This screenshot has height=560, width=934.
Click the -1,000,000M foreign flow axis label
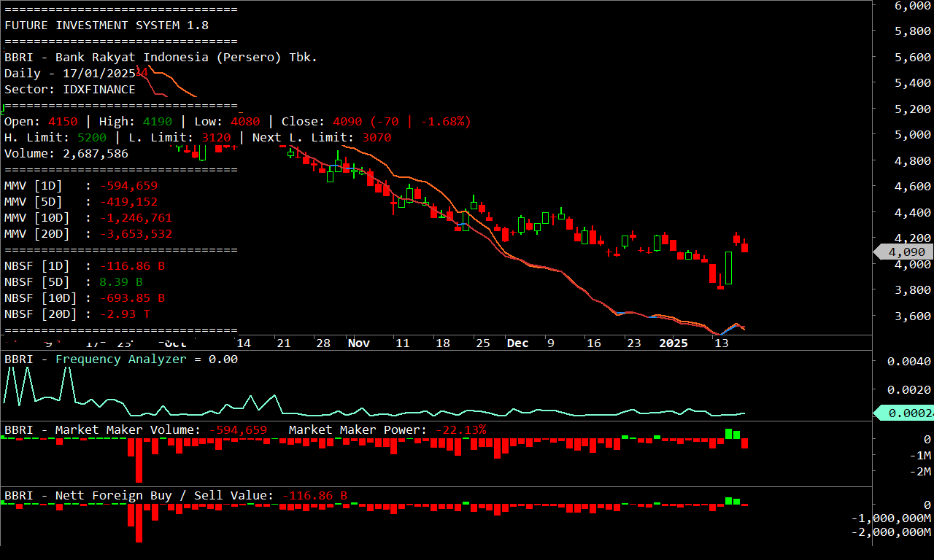tap(892, 518)
